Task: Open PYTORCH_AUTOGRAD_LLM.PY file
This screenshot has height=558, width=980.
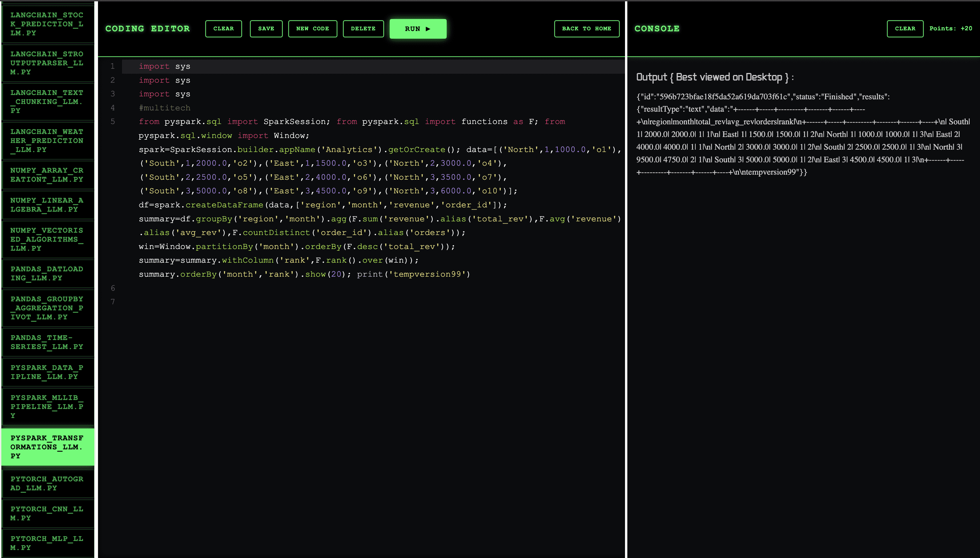Action: pos(48,483)
